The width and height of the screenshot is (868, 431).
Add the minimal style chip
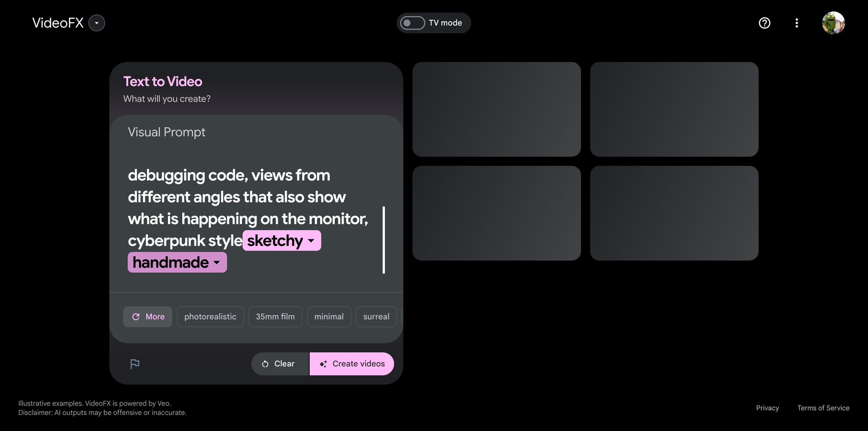pos(329,317)
